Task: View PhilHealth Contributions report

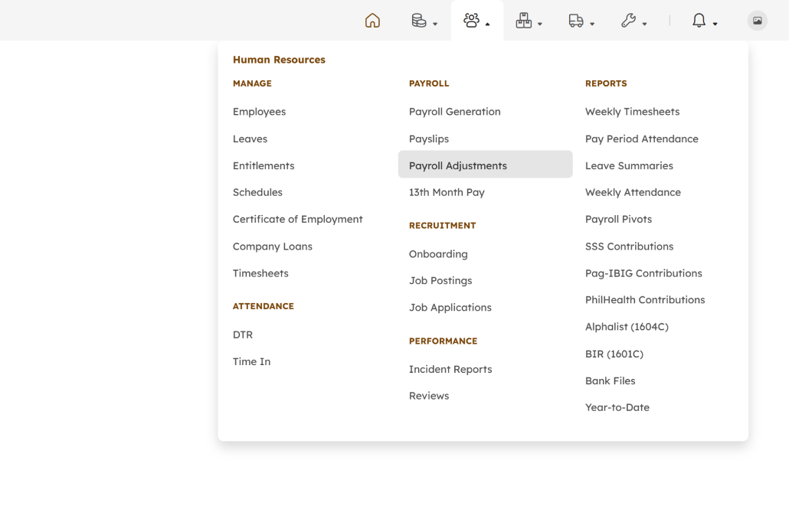Action: point(645,300)
